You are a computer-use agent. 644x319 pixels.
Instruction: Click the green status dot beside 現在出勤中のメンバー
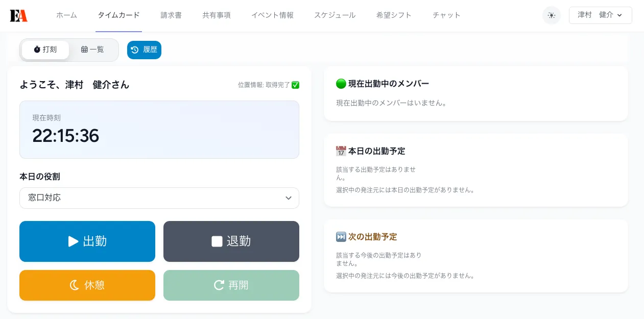point(341,84)
